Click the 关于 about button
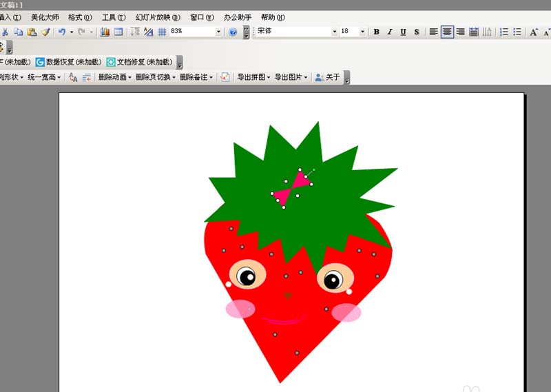551x392 pixels. point(328,77)
